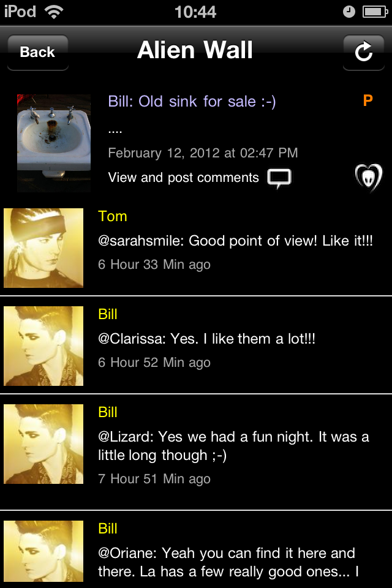Open Tom's profile picture
Image resolution: width=392 pixels, height=588 pixels.
43,248
